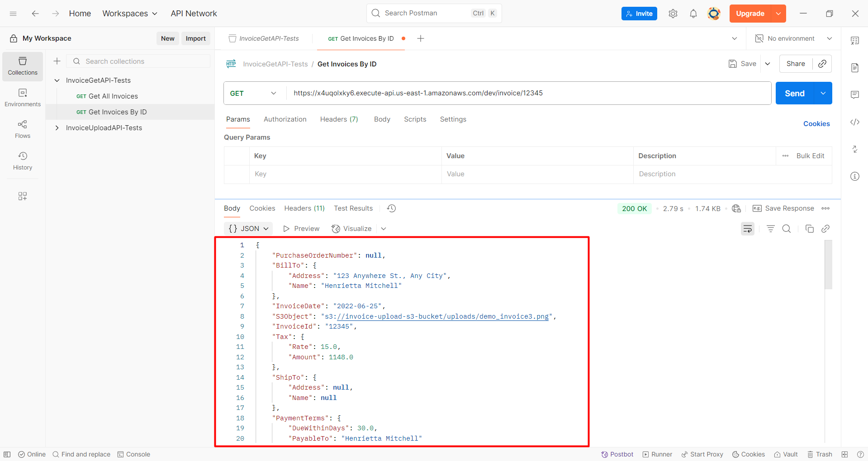Select Flows from the left sidebar

tap(22, 129)
